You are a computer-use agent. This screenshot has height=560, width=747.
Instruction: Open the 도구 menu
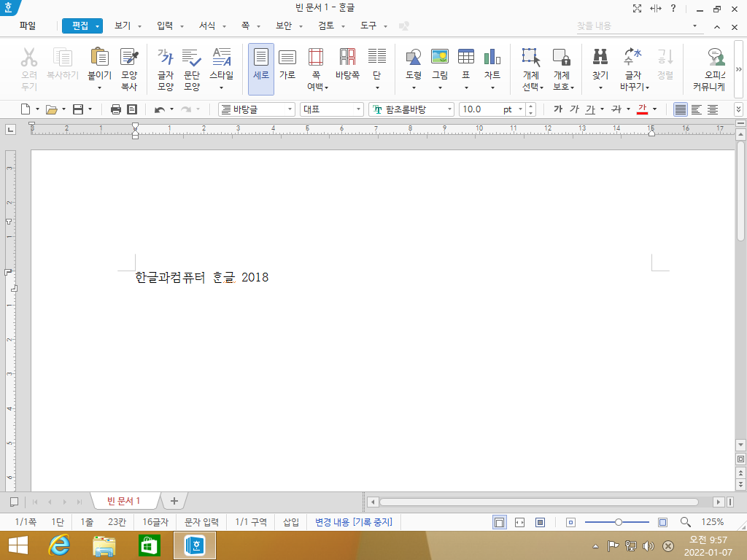(368, 26)
